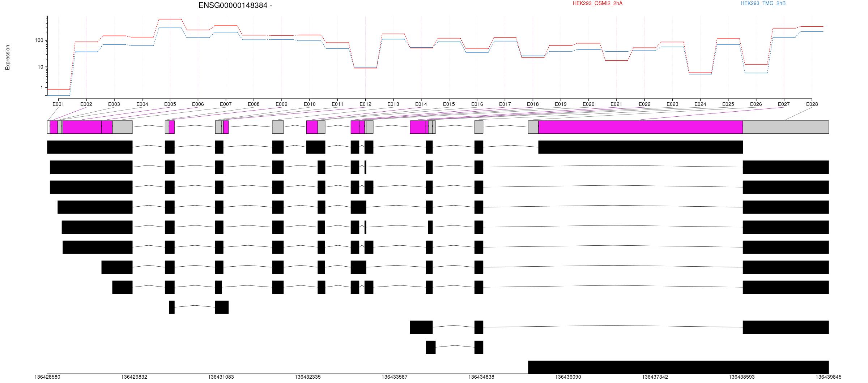
Task: Click the y-axis tick label 100
Action: 39,40
